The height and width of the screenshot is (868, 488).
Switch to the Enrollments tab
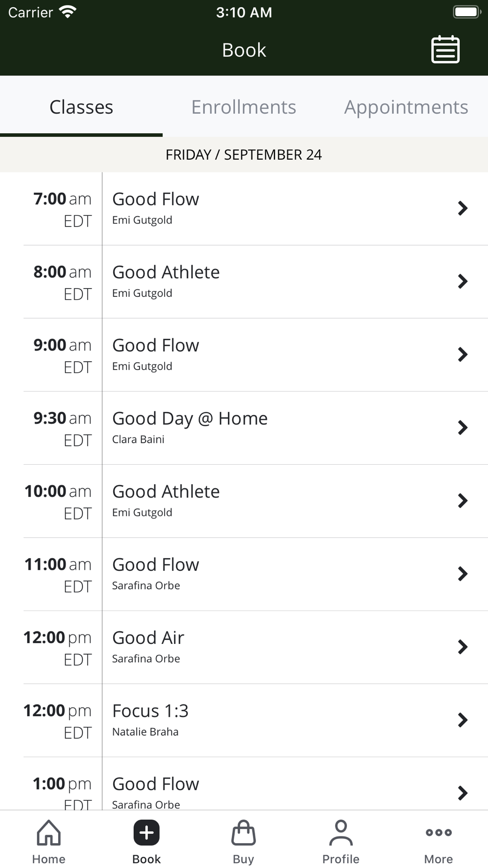pyautogui.click(x=244, y=107)
